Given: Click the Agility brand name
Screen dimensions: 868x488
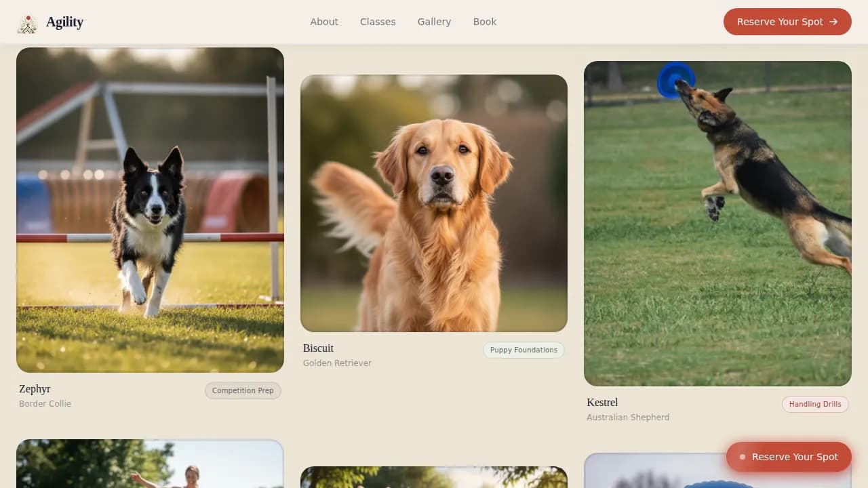Looking at the screenshot, I should (x=64, y=22).
